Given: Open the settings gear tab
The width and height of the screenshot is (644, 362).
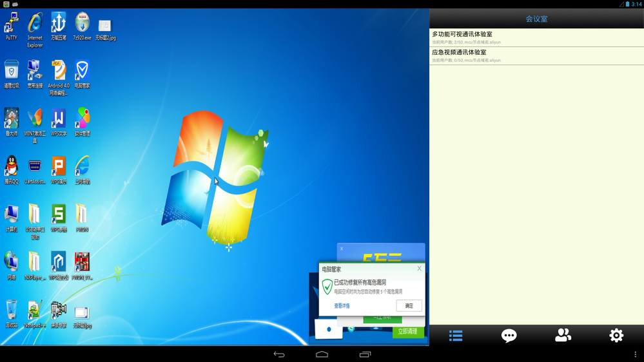Looking at the screenshot, I should (616, 336).
